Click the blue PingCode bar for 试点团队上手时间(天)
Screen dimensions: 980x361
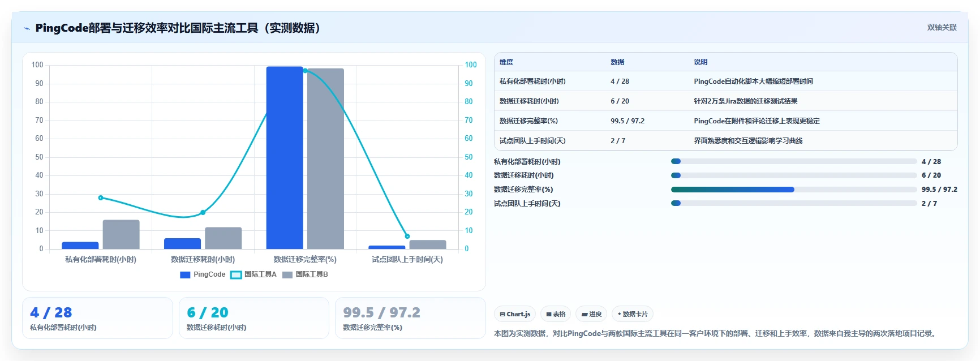(387, 247)
